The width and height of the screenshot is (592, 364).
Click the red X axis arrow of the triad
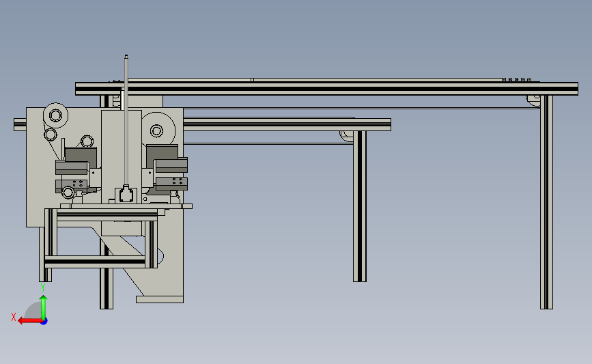point(29,321)
